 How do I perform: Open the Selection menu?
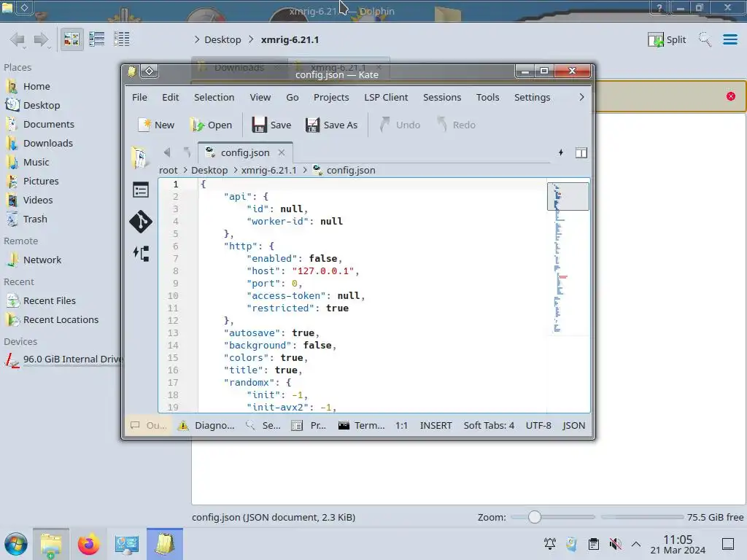click(x=214, y=97)
